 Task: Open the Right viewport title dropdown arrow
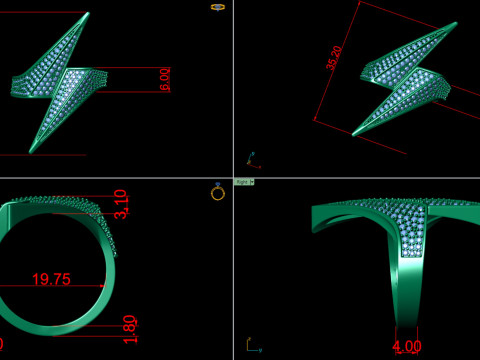click(252, 182)
